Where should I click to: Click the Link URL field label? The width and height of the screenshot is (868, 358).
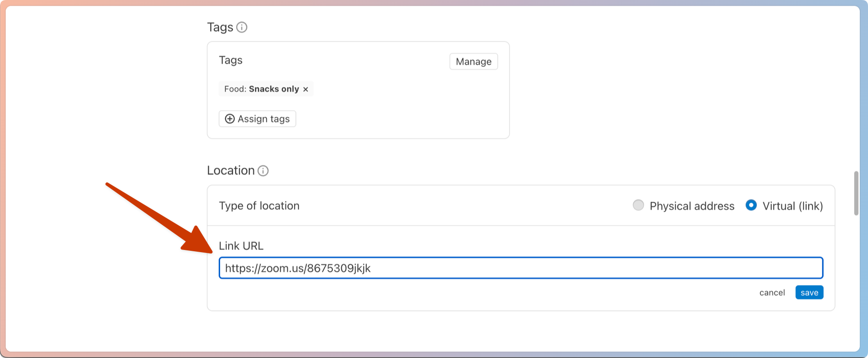tap(241, 246)
